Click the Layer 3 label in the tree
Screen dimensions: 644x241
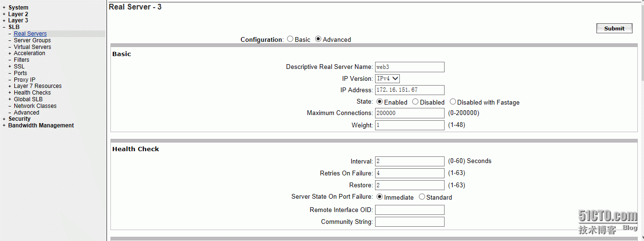tap(18, 21)
